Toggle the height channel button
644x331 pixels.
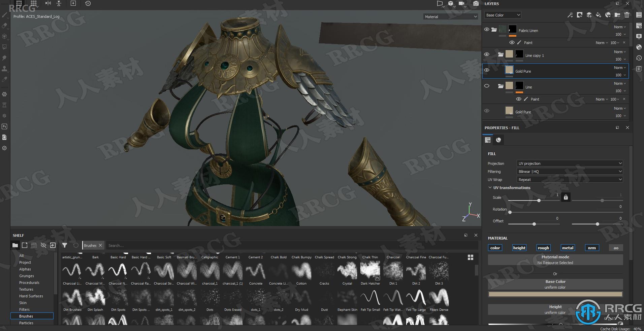click(519, 248)
